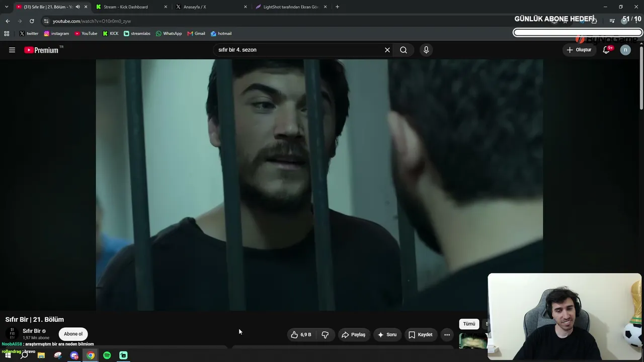Switch to the LightShot tab
644x362 pixels.
[291, 7]
